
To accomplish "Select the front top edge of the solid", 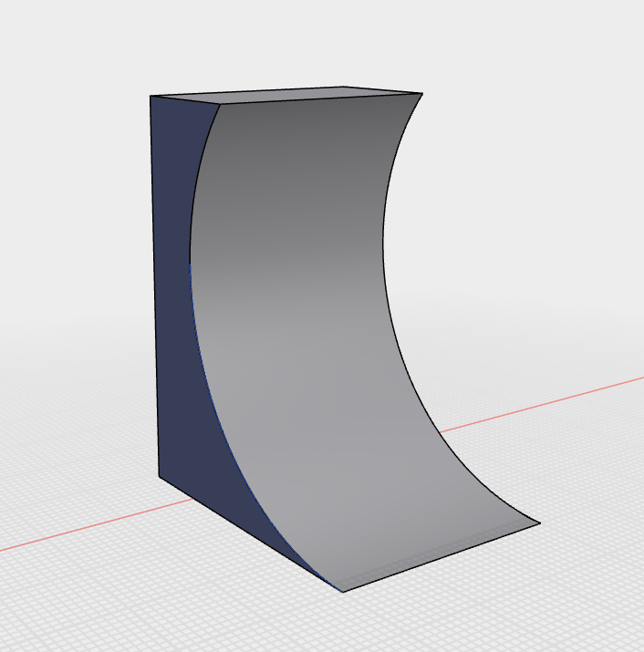I will pyautogui.click(x=321, y=99).
